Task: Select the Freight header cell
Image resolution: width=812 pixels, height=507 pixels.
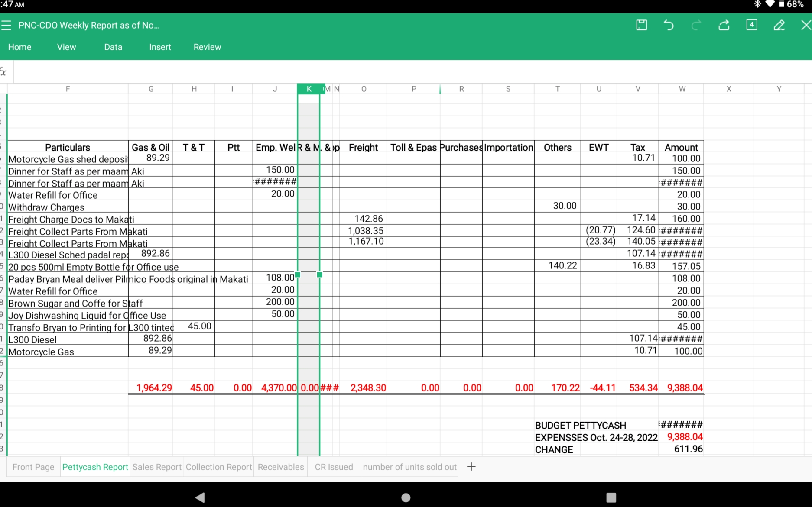Action: pos(364,147)
